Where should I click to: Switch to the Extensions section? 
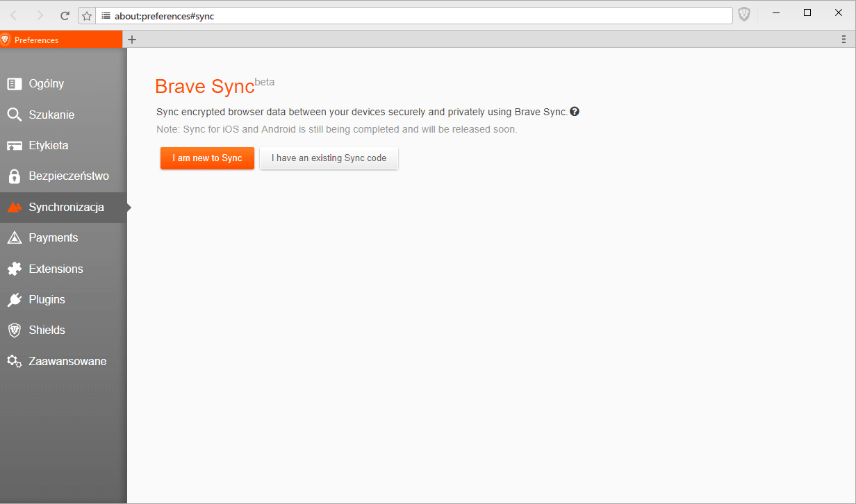[x=63, y=269]
